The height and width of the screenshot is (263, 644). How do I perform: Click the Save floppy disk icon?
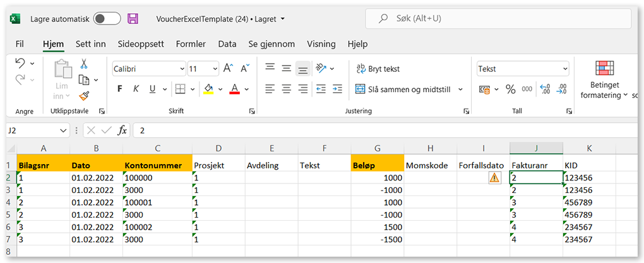pos(133,19)
